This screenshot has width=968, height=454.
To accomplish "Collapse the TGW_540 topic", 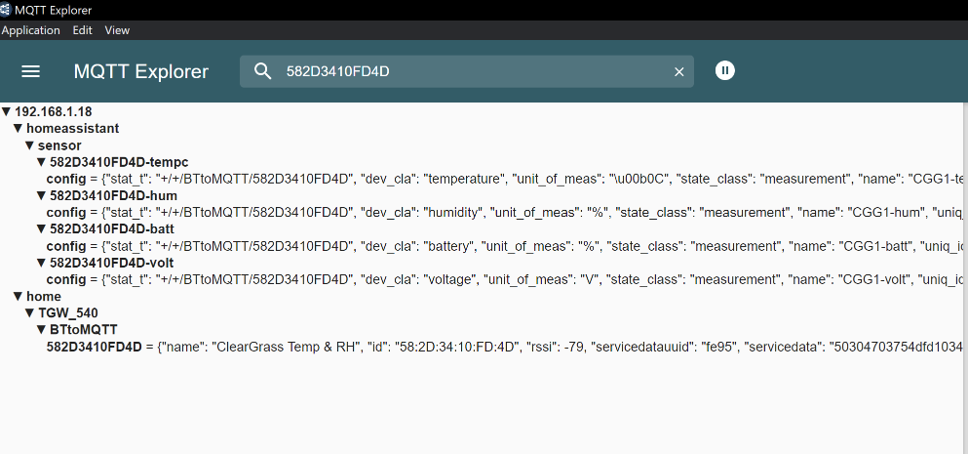I will 30,313.
